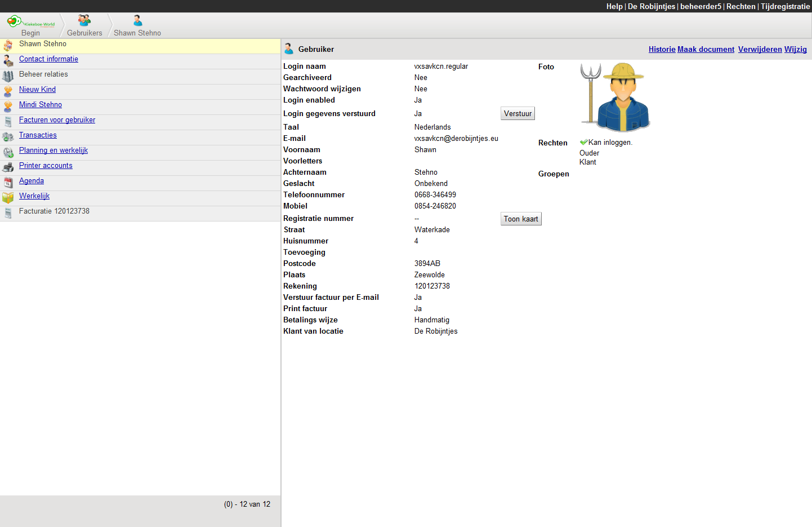Click Verwijderen to delete user
The height and width of the screenshot is (527, 812).
tap(760, 50)
